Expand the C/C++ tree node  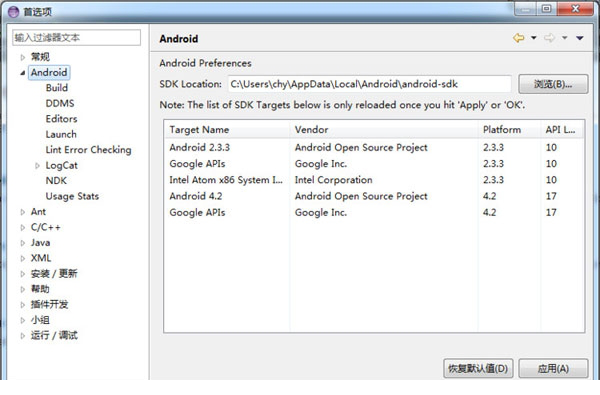23,228
